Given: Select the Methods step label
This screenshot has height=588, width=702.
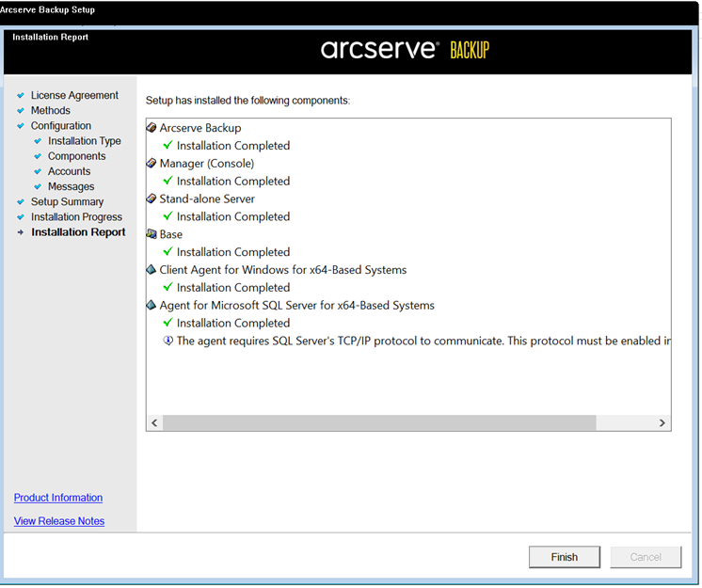Looking at the screenshot, I should [x=51, y=110].
